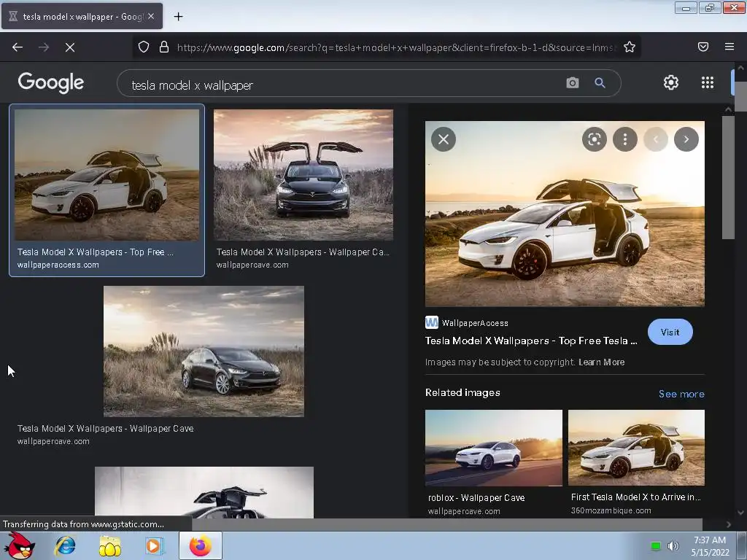This screenshot has height=560, width=747.
Task: Stop loading the page
Action: tap(70, 47)
